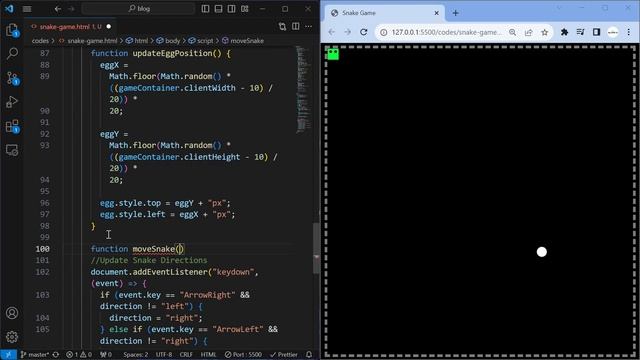Click the browser forward button
The width and height of the screenshot is (640, 360).
[x=347, y=32]
